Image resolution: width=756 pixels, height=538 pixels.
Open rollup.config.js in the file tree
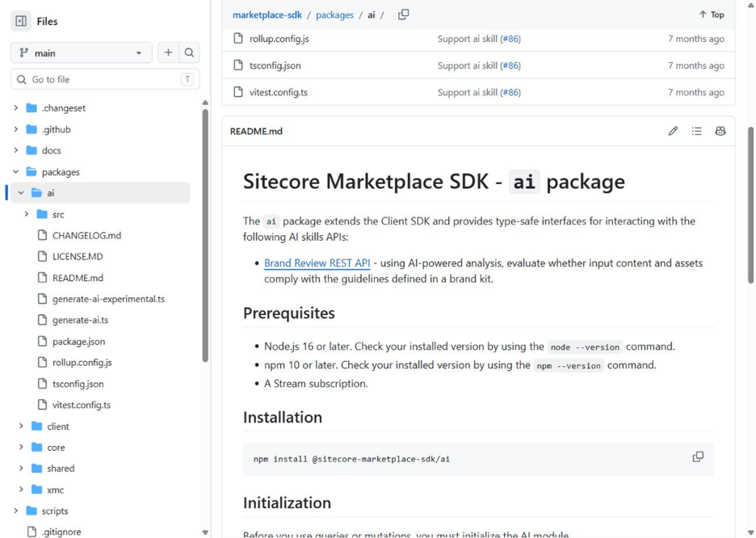tap(82, 363)
